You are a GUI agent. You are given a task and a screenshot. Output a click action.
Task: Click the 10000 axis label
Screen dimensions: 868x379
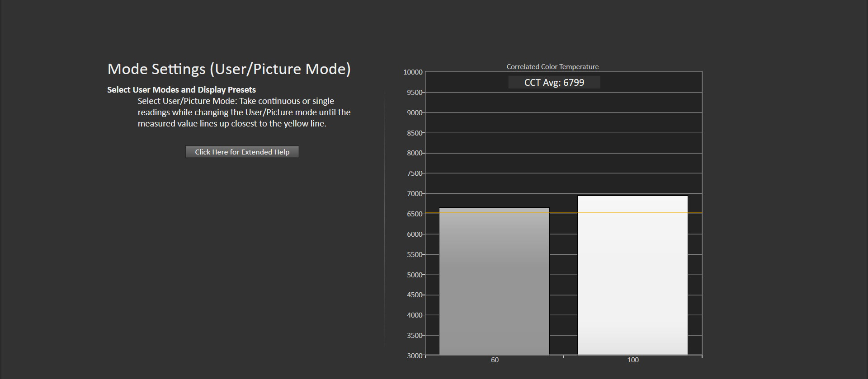pos(413,72)
